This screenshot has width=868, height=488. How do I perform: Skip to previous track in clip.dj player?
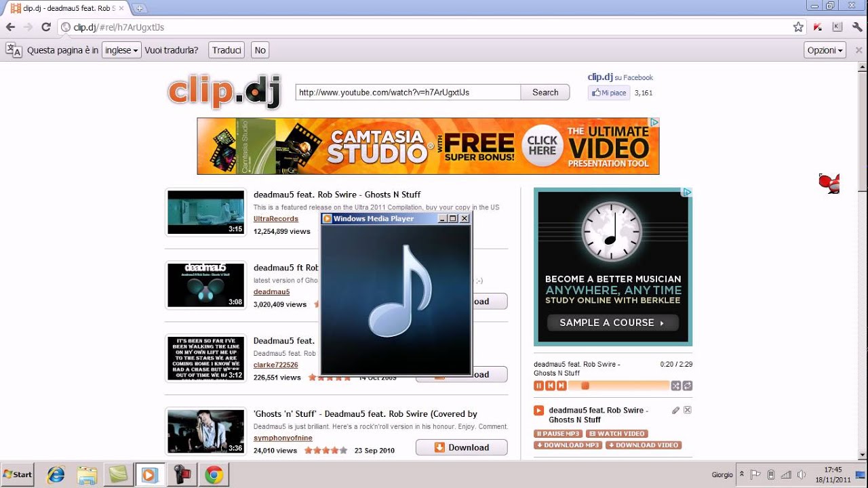pos(550,386)
